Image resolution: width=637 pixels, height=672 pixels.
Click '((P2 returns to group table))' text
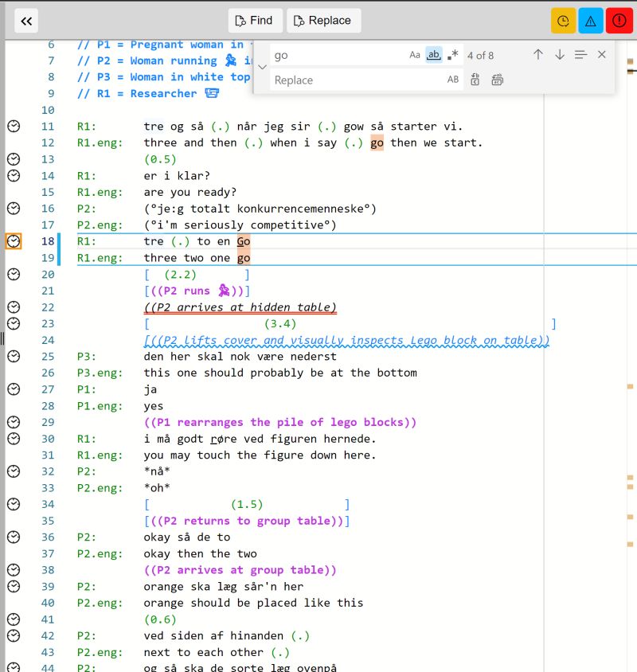click(247, 521)
